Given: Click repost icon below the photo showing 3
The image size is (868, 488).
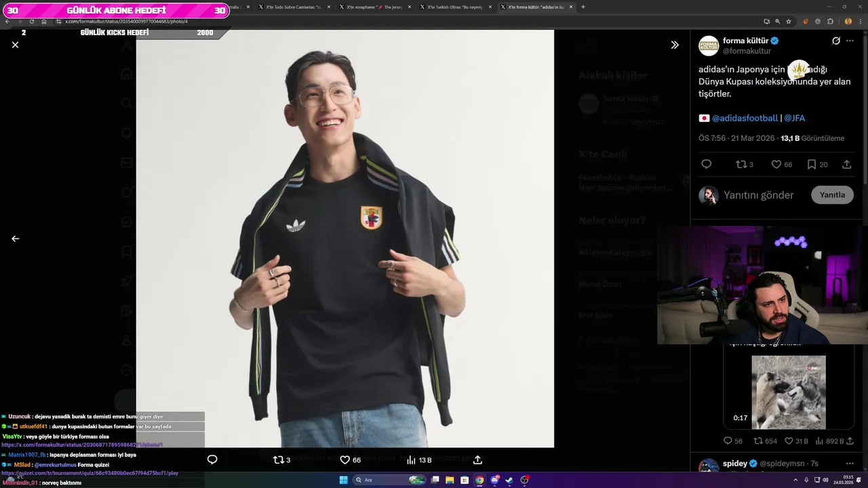Looking at the screenshot, I should [281, 460].
